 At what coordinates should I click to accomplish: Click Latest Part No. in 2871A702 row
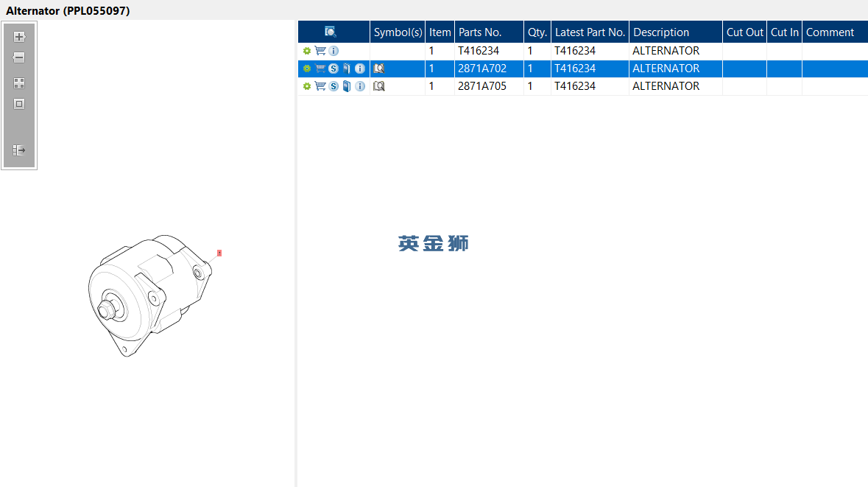[x=575, y=69]
